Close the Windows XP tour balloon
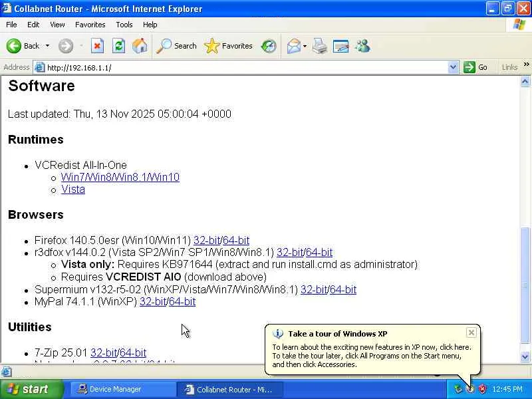Viewport: 532px width, 399px height. click(471, 333)
